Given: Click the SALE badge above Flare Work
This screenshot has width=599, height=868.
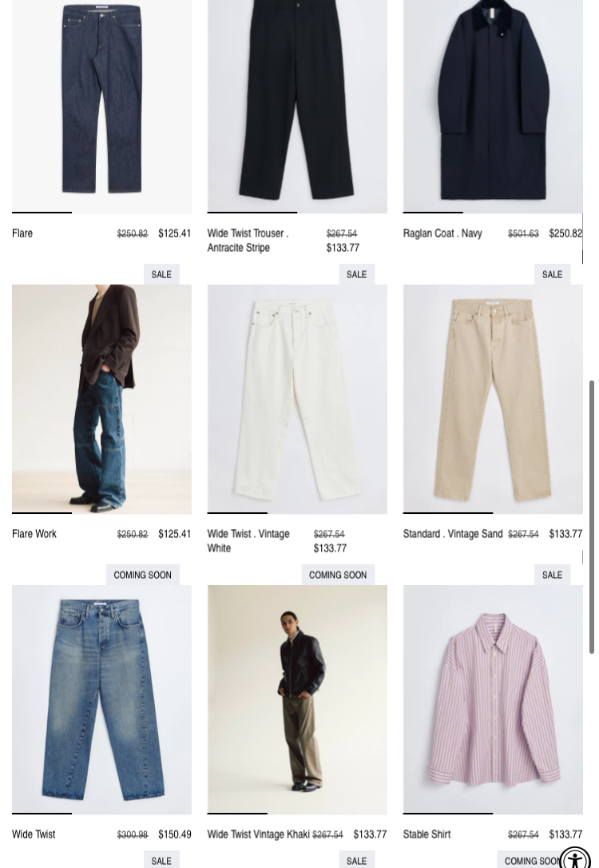Looking at the screenshot, I should 161,274.
